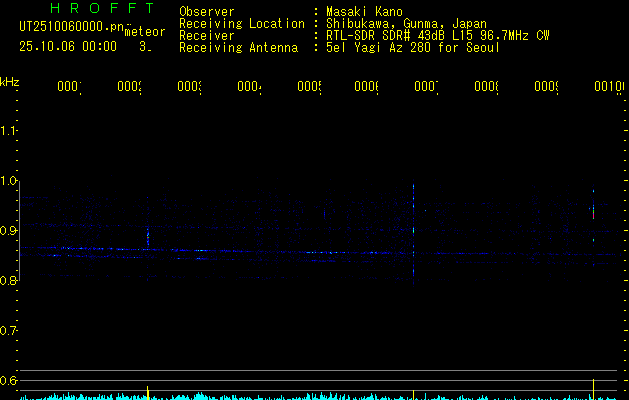This screenshot has height=400, width=629.
Task: Click the Receiver label
Action: 207,36
